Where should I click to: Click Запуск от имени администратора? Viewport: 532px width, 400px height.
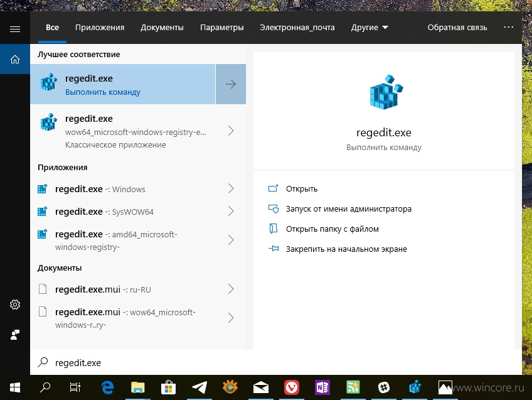349,209
